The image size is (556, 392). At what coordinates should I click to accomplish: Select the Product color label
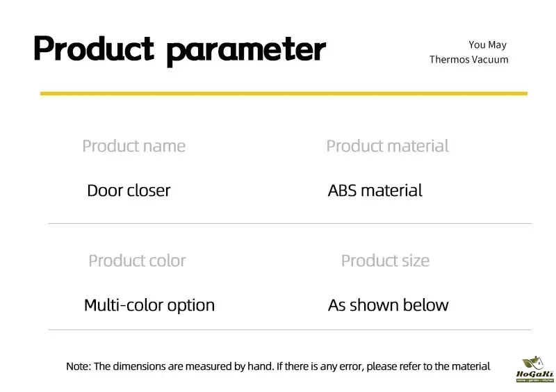coord(137,261)
